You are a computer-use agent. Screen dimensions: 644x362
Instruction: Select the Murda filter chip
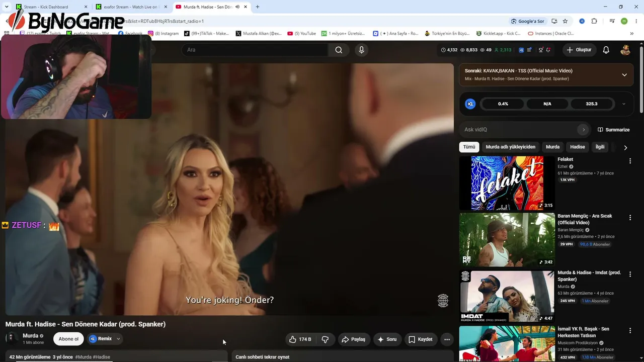(x=552, y=147)
